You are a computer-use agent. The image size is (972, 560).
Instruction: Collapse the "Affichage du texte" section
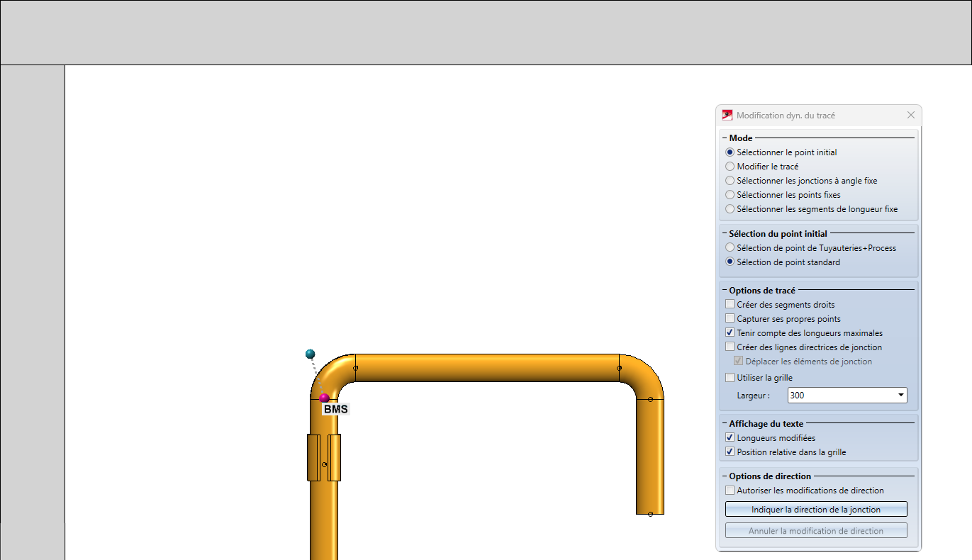click(x=725, y=424)
